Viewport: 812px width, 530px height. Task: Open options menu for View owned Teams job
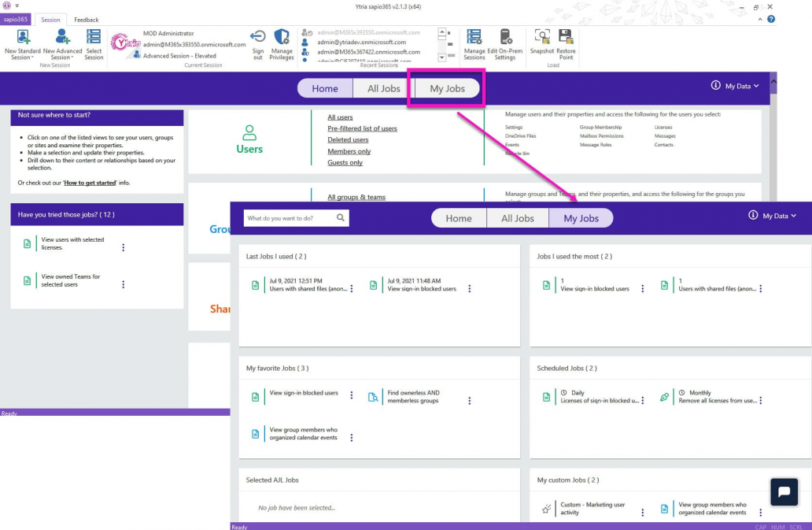point(124,284)
